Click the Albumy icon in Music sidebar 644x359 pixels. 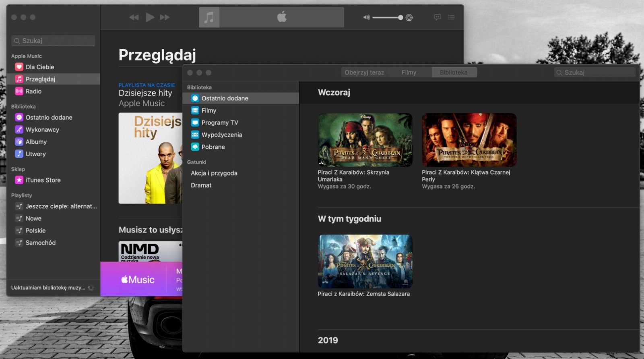19,141
